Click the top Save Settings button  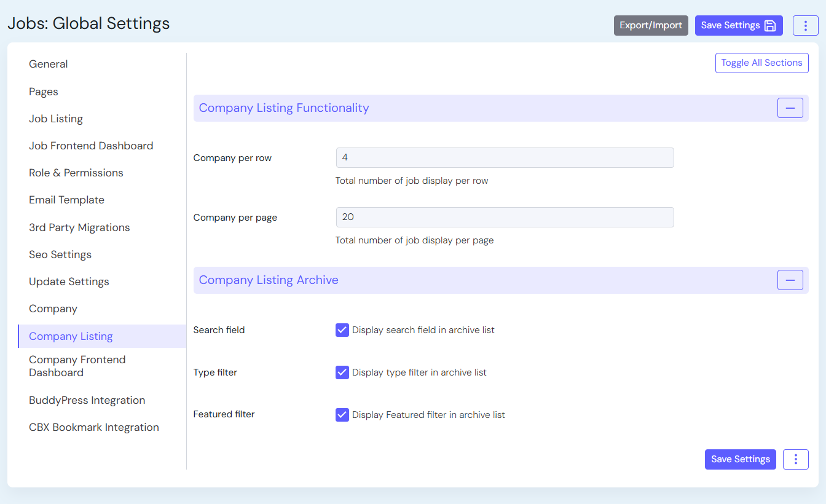pyautogui.click(x=738, y=26)
